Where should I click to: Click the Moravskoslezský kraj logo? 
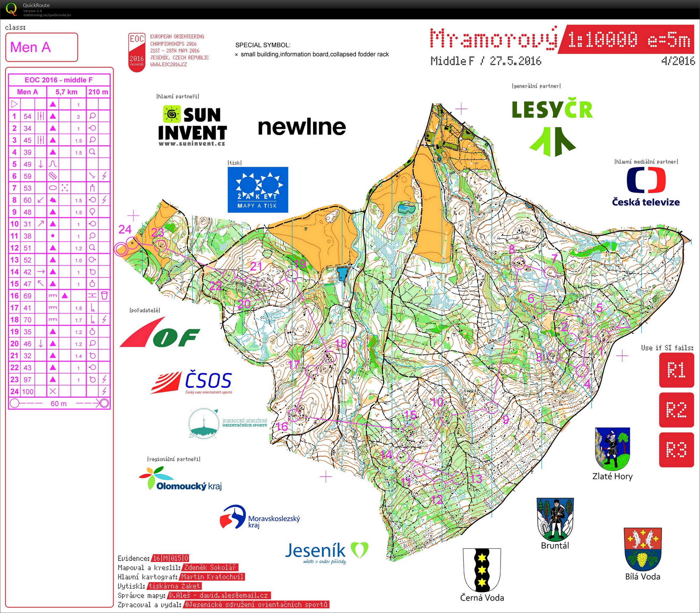pyautogui.click(x=260, y=517)
